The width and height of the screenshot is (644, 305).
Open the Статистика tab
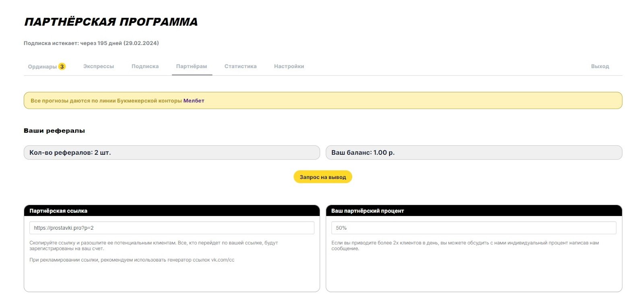point(240,66)
